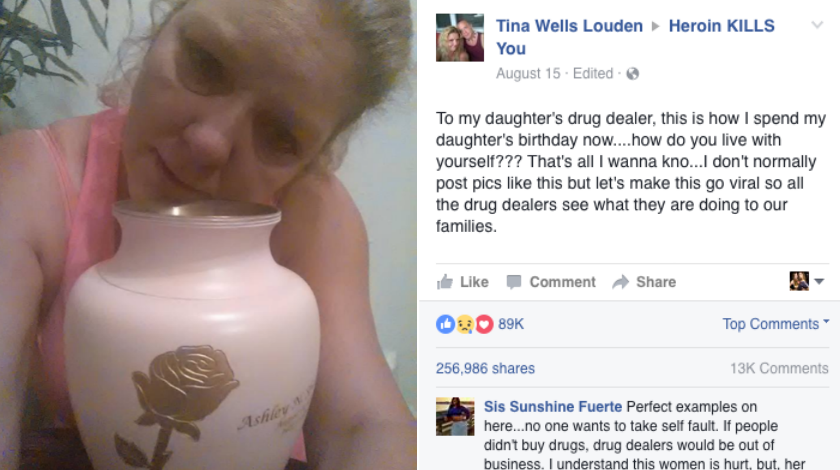Click the Share arrow icon
Screen dimensions: 840x470
pos(620,282)
